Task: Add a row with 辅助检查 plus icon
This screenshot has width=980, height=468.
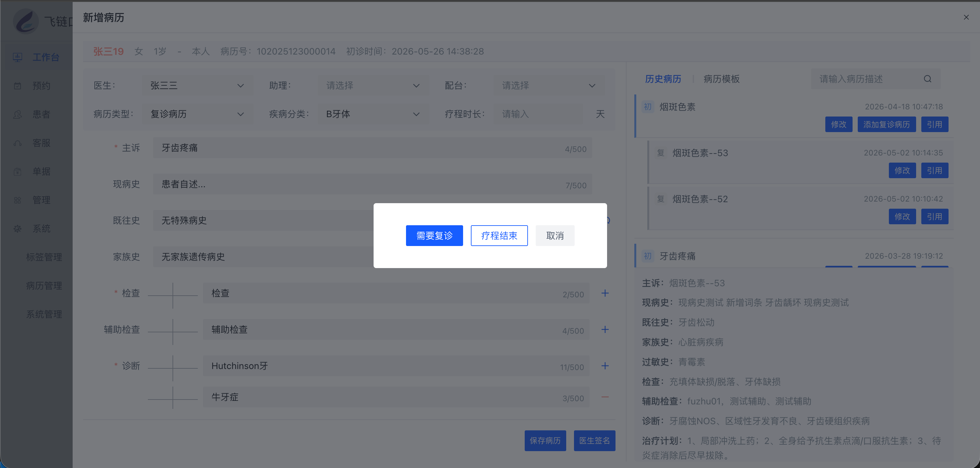Action: point(605,329)
